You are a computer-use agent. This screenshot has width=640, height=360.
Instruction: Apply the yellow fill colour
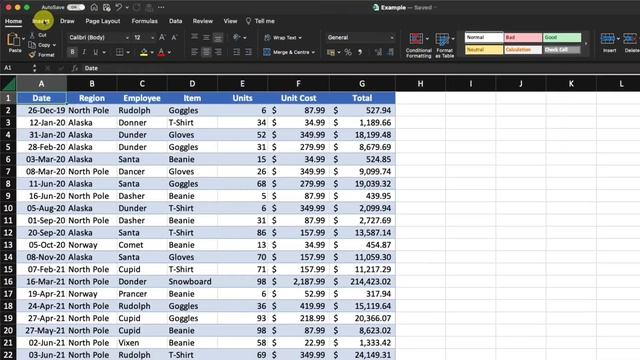[143, 52]
